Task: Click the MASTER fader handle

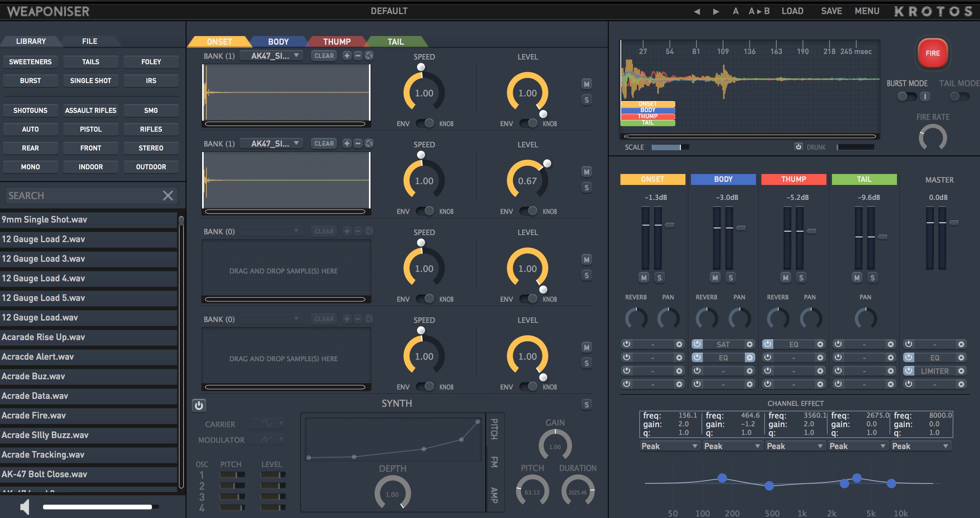Action: click(x=954, y=223)
